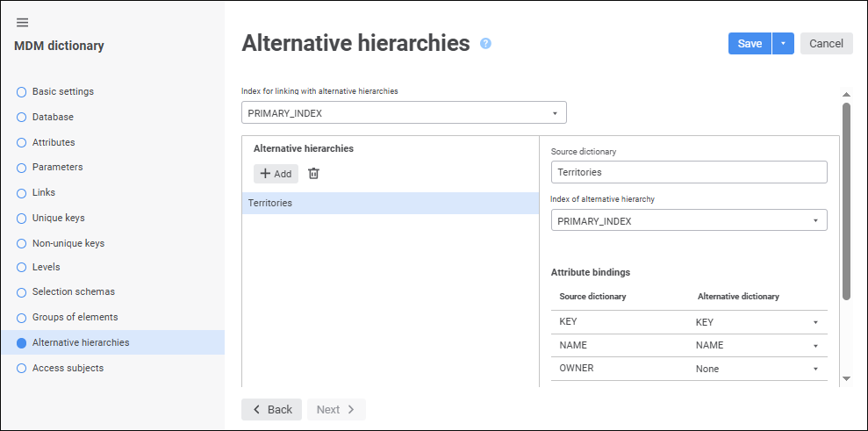Click the help question mark icon
Image resolution: width=868 pixels, height=431 pixels.
point(485,44)
